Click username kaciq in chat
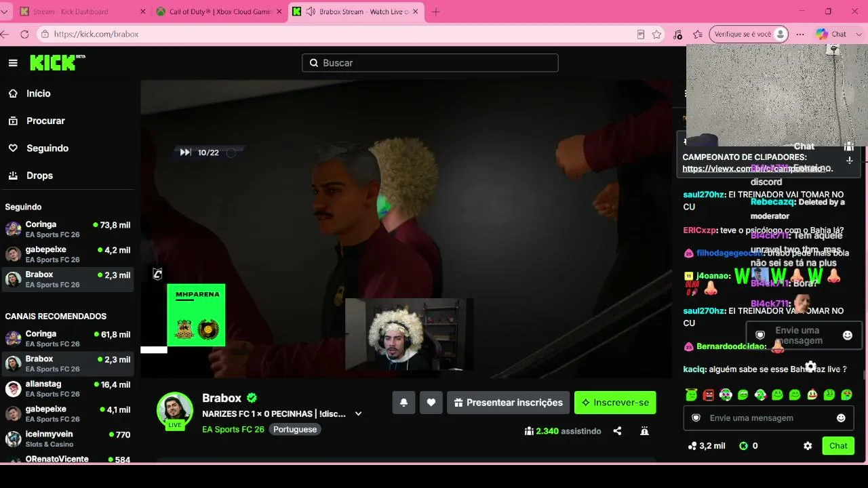This screenshot has width=868, height=488. pos(694,369)
